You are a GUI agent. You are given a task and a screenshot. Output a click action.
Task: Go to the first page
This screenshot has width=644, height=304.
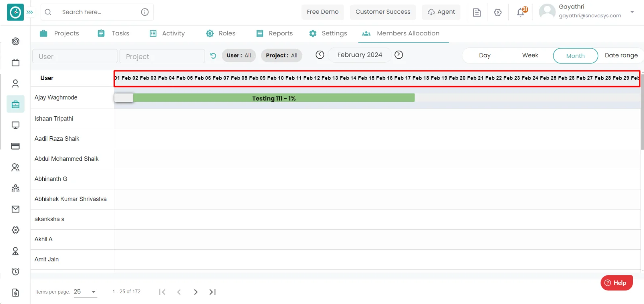coord(162,292)
